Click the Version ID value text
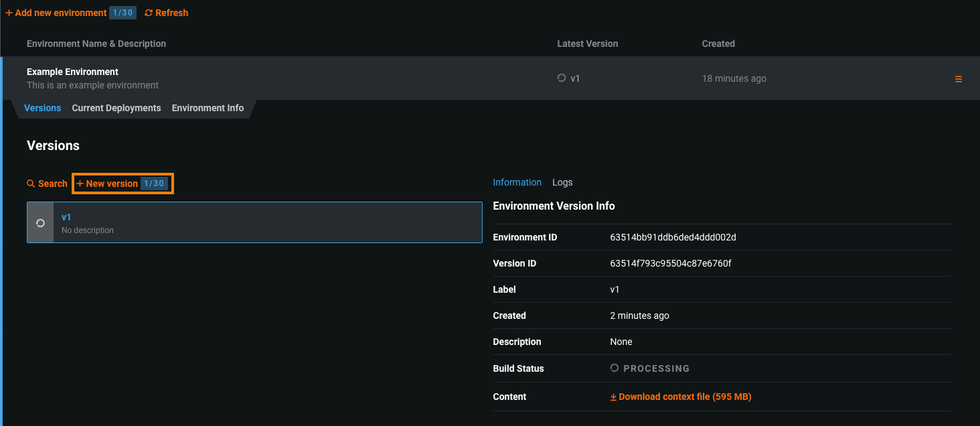The image size is (980, 426). 670,263
